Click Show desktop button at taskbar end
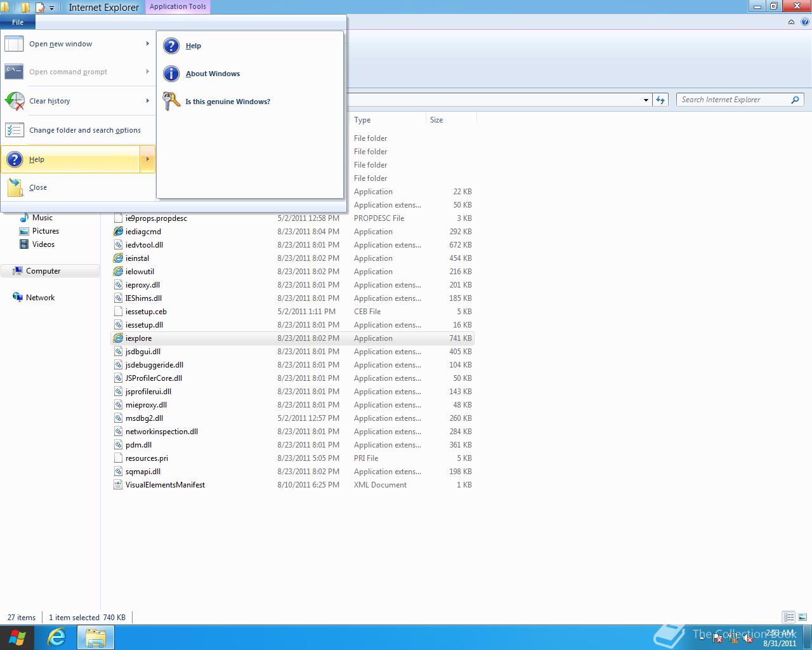 pyautogui.click(x=808, y=637)
